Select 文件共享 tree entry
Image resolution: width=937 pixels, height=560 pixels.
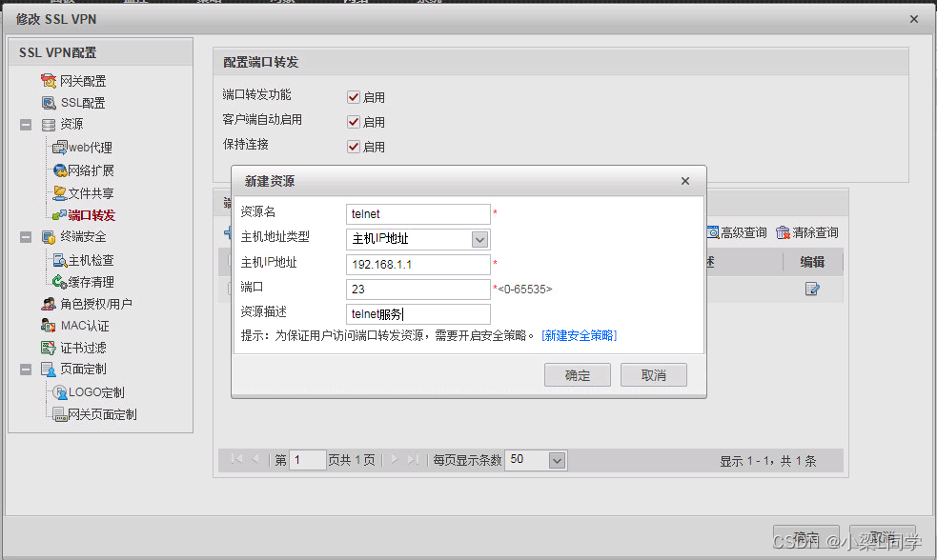(x=91, y=192)
